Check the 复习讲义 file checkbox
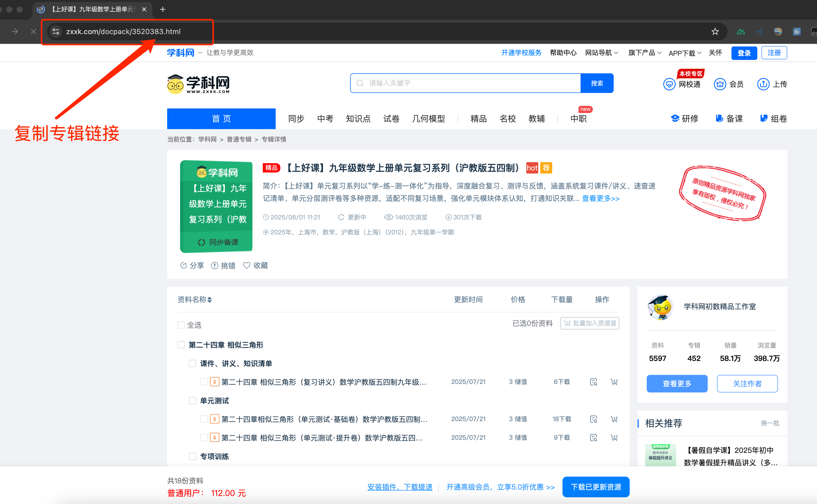Viewport: 817px width, 504px height. [x=204, y=382]
